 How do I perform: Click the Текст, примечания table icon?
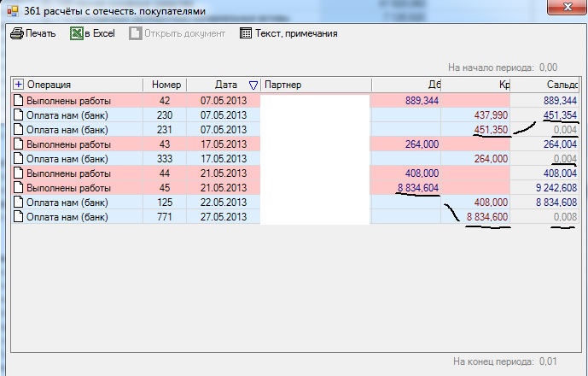click(246, 33)
